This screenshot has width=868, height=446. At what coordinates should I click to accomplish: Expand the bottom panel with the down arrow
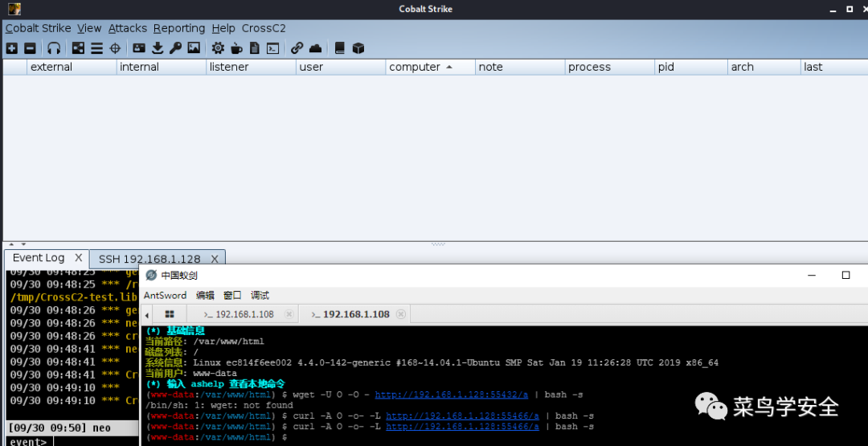(x=24, y=244)
